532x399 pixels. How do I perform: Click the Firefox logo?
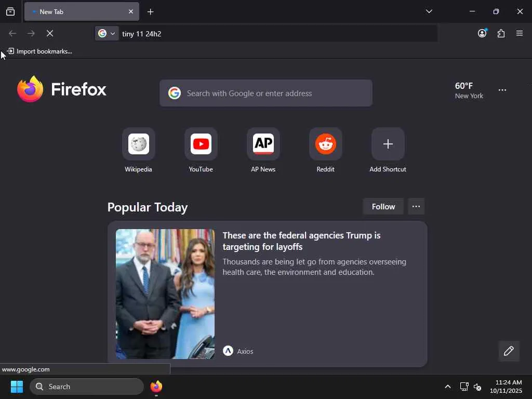[62, 89]
